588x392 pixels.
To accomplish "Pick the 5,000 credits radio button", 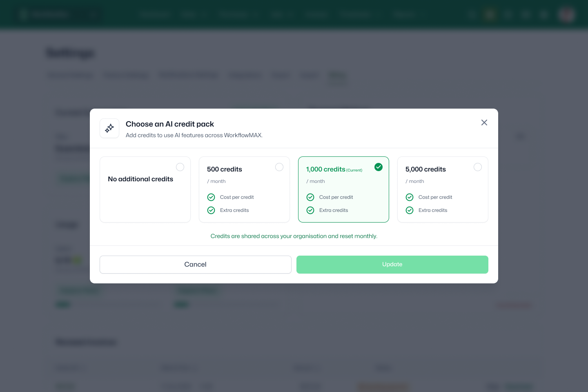I will 478,167.
